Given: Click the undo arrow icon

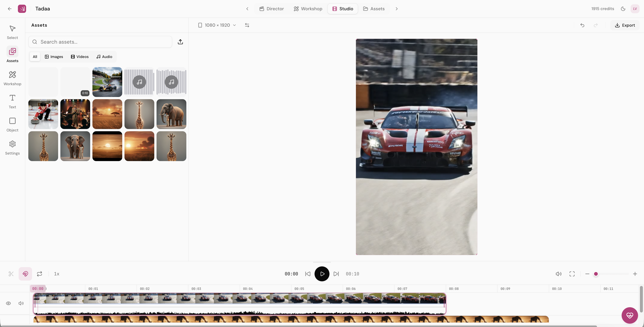Looking at the screenshot, I should (x=582, y=25).
